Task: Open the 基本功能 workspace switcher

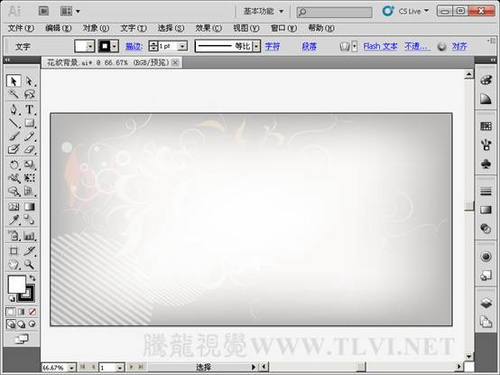Action: (x=263, y=11)
